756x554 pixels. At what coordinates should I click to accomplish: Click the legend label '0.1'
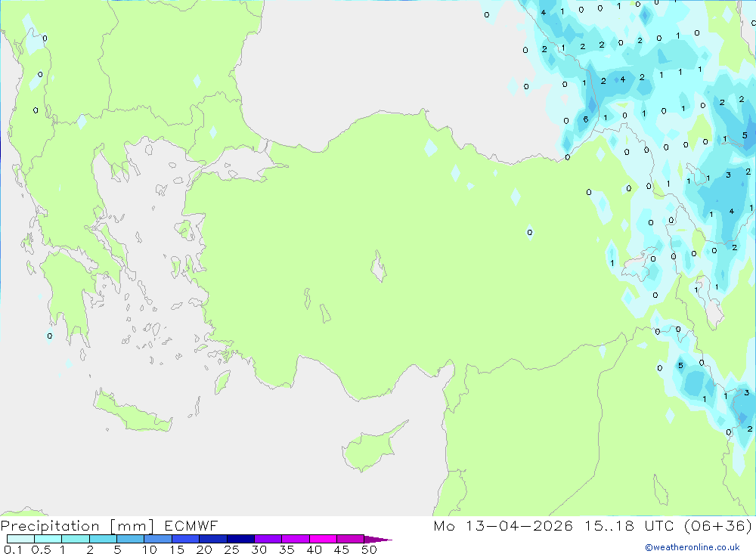(x=13, y=549)
